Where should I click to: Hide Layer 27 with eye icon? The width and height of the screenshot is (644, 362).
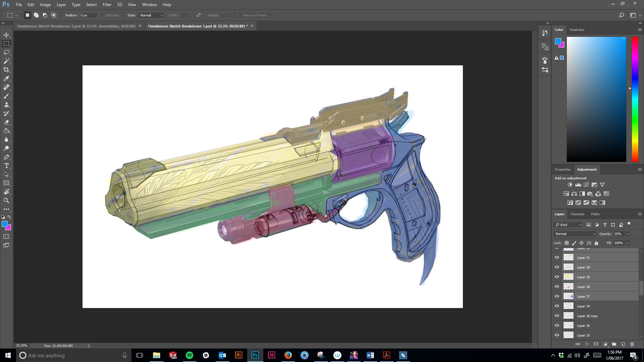557,296
